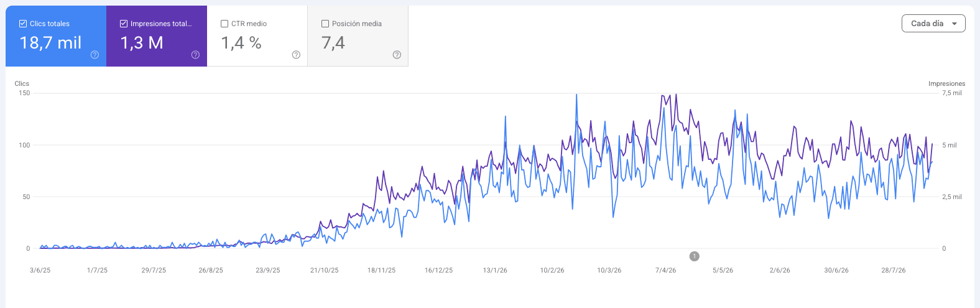Click the Impresiones axis title
Viewport: 980px width, 308px height.
point(946,83)
